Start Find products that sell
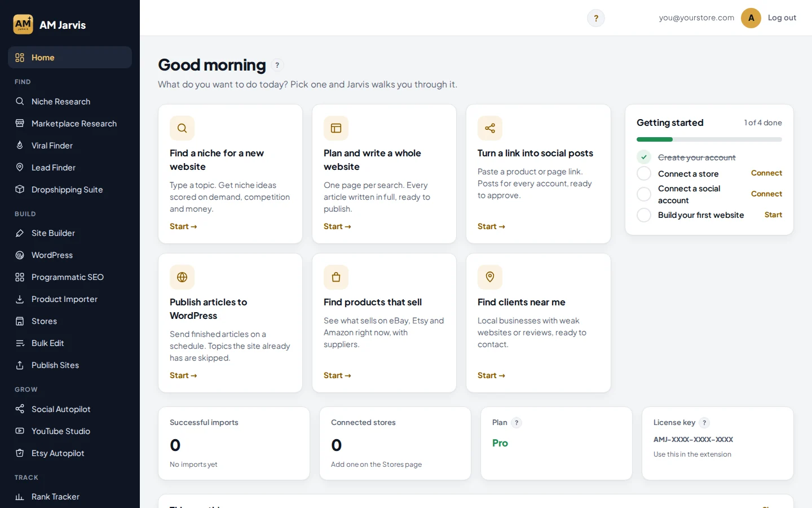 pyautogui.click(x=337, y=375)
